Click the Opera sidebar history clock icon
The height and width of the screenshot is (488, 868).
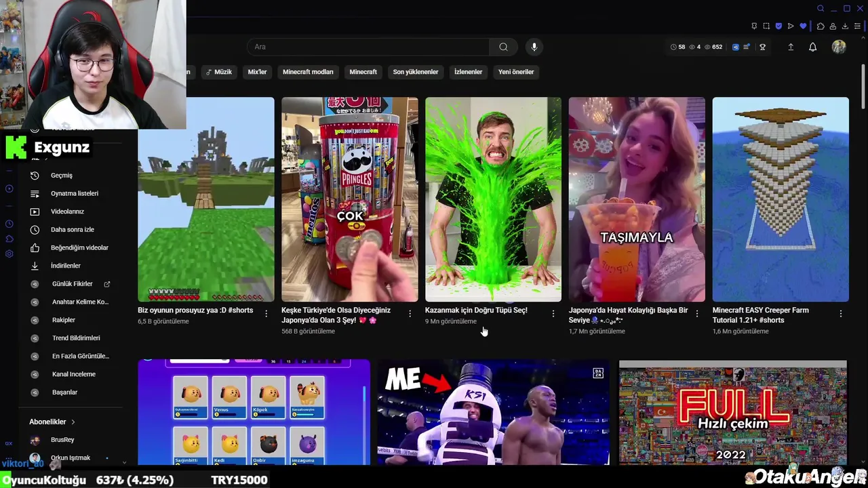[9, 224]
